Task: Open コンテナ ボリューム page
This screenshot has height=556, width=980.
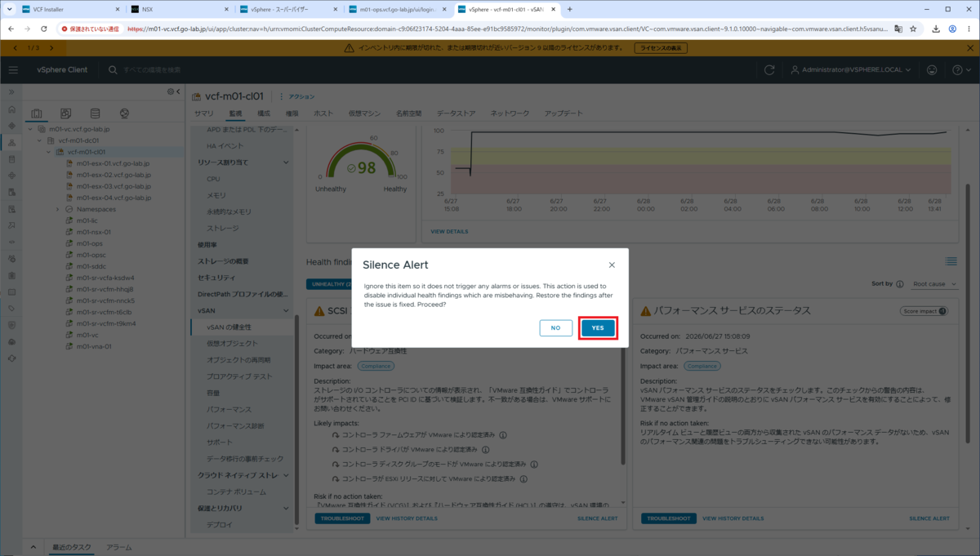Action: click(x=236, y=492)
